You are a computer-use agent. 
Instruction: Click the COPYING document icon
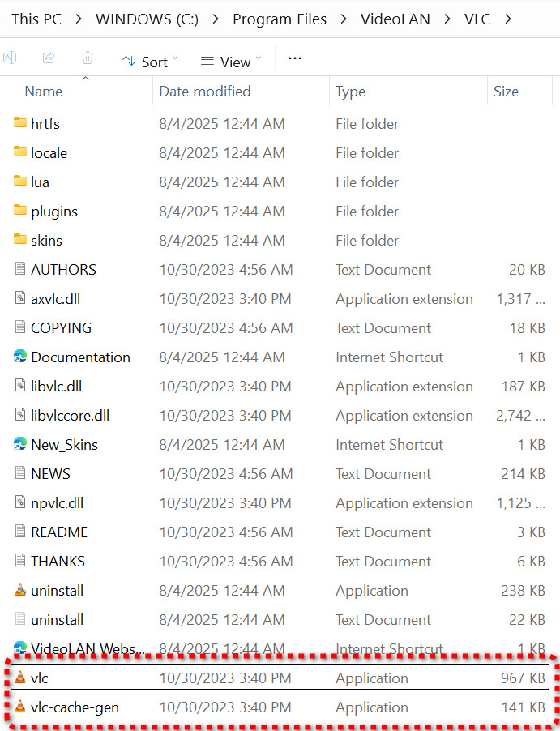pos(20,327)
